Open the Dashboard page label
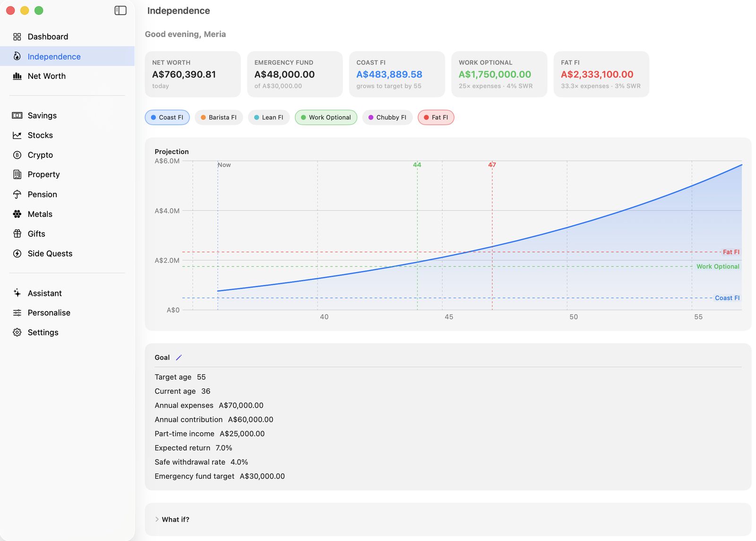756x541 pixels. [48, 37]
